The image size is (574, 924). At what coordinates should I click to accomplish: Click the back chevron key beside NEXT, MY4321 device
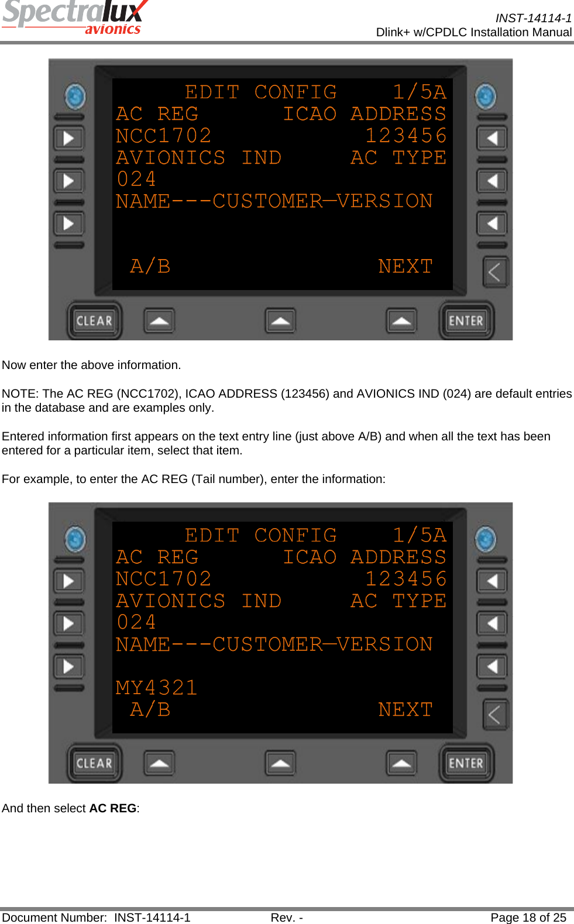(495, 715)
